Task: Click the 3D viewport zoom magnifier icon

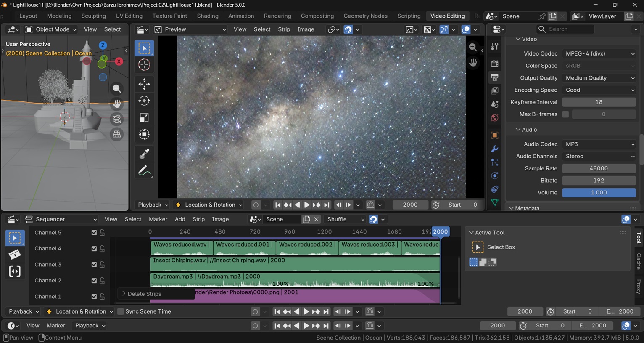Action: 117,88
